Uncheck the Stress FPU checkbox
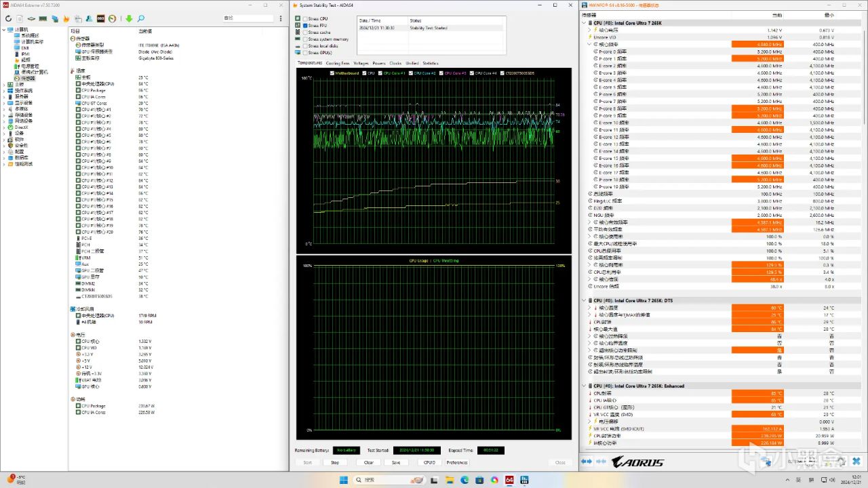 click(305, 25)
